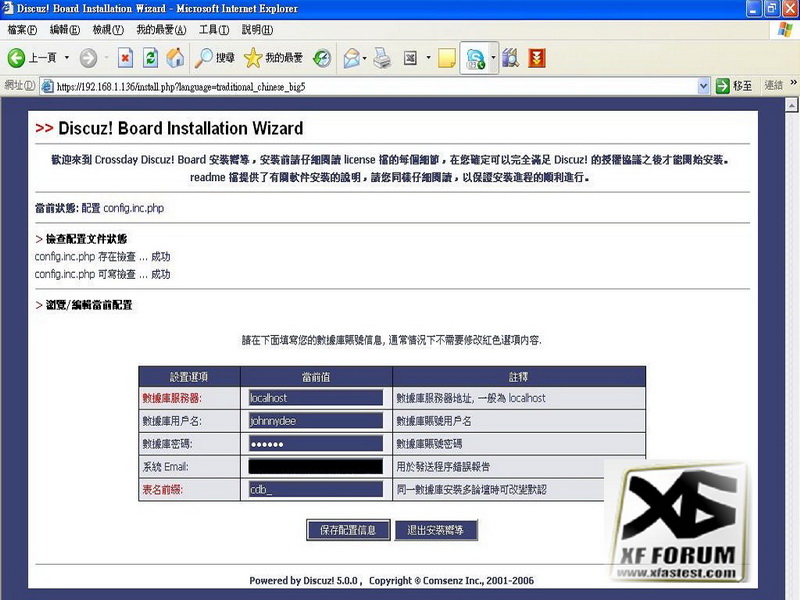
Task: Click the Internet Explorer title bar icon
Action: tap(7, 8)
